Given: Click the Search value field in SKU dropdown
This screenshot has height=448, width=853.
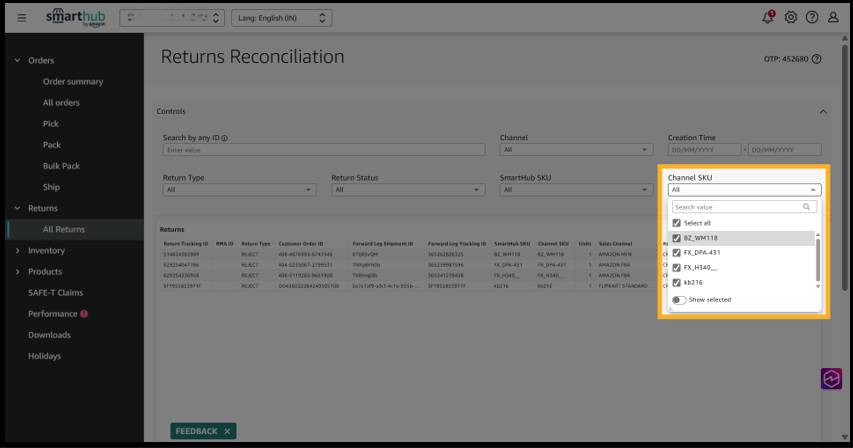Looking at the screenshot, I should click(737, 207).
